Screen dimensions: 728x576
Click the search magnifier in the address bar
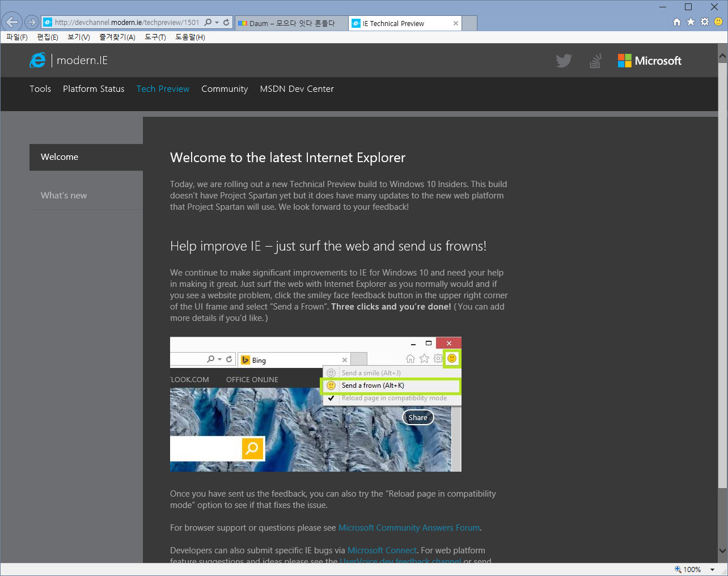coord(208,22)
